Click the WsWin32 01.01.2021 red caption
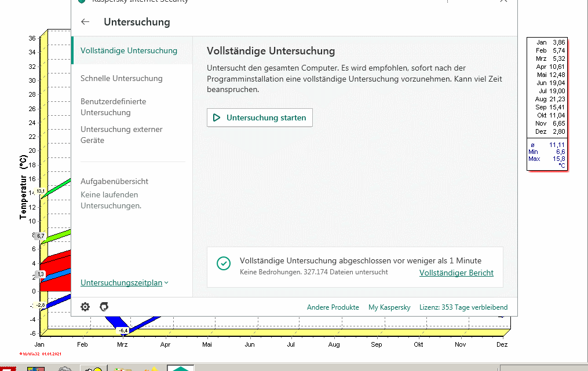The width and height of the screenshot is (588, 371). click(x=40, y=354)
